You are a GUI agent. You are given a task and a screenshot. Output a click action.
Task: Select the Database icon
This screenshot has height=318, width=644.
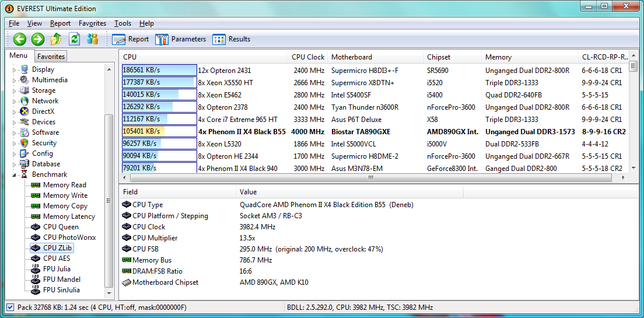[x=24, y=164]
